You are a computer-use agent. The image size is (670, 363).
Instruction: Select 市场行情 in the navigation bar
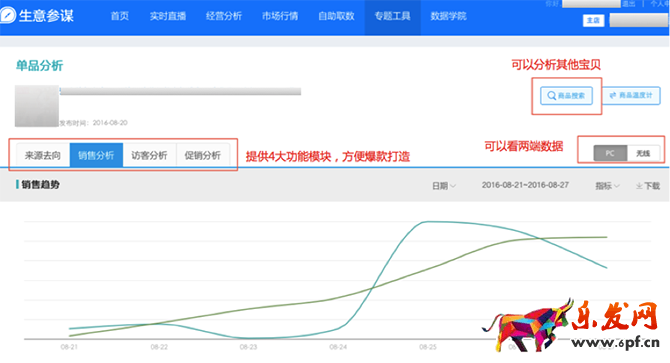click(x=280, y=16)
